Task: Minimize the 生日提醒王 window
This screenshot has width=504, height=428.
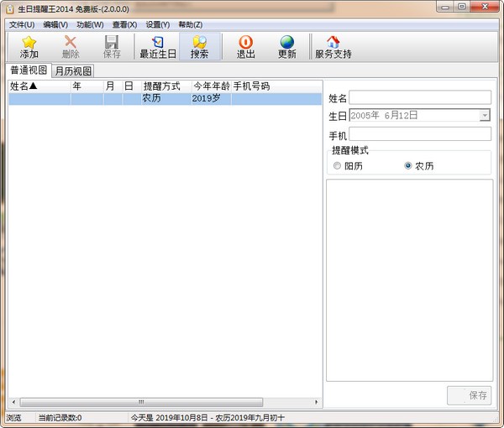Action: coord(445,7)
